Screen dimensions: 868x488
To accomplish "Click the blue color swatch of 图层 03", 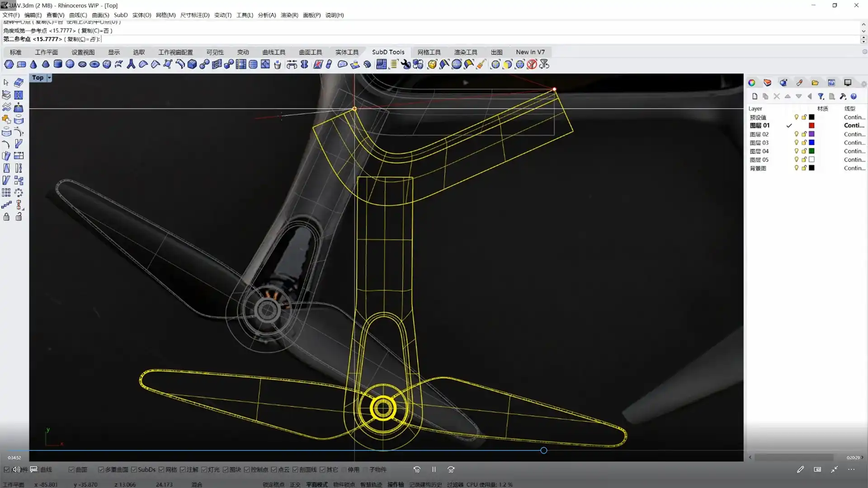I will (x=811, y=143).
